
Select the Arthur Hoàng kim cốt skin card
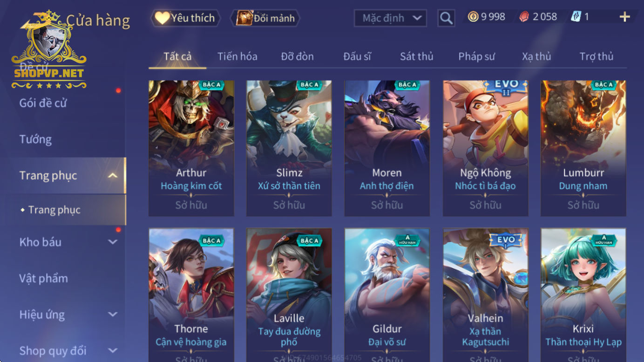click(x=191, y=148)
